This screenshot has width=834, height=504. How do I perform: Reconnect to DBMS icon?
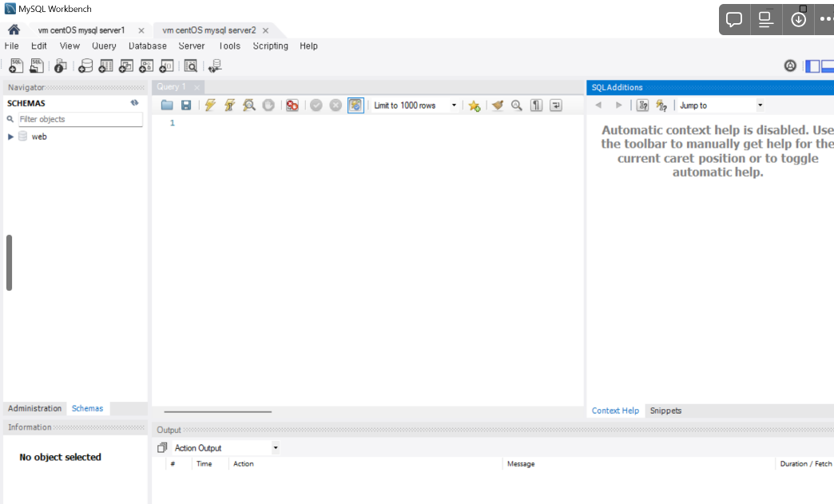(x=215, y=66)
